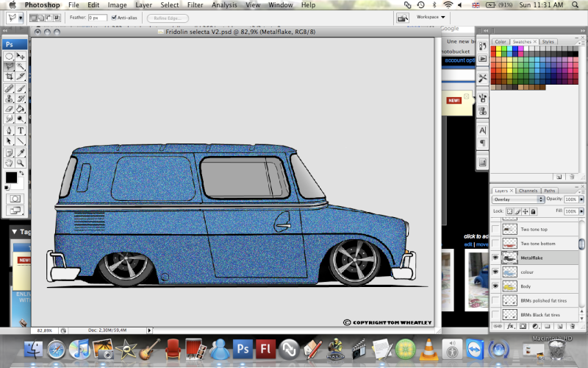Hide the Metalflake layer

point(495,258)
